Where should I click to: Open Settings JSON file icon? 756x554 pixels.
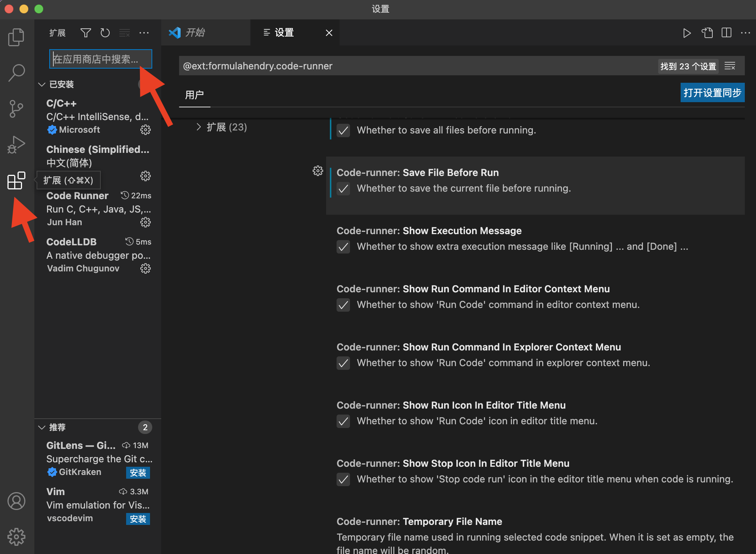(x=707, y=33)
